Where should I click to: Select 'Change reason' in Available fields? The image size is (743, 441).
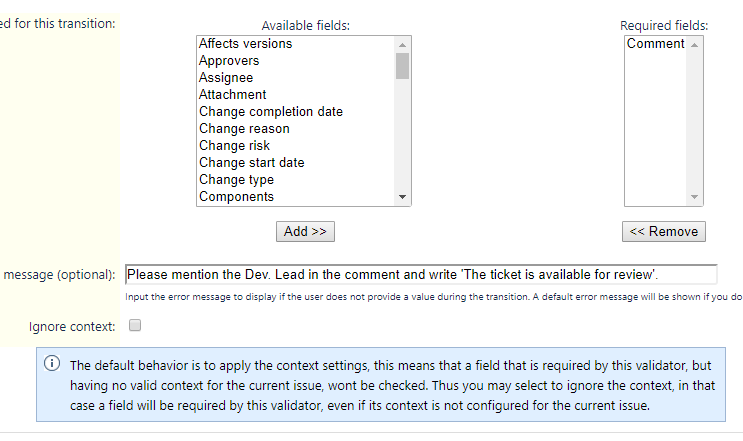click(x=296, y=129)
